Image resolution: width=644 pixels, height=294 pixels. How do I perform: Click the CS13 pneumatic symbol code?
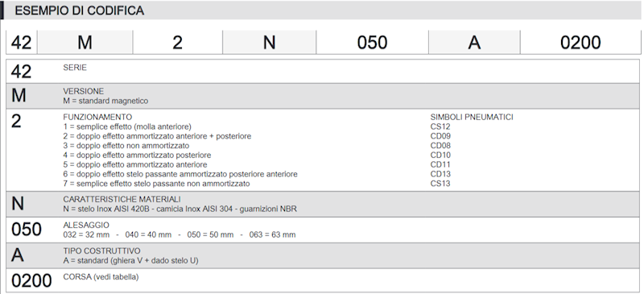[x=440, y=184]
